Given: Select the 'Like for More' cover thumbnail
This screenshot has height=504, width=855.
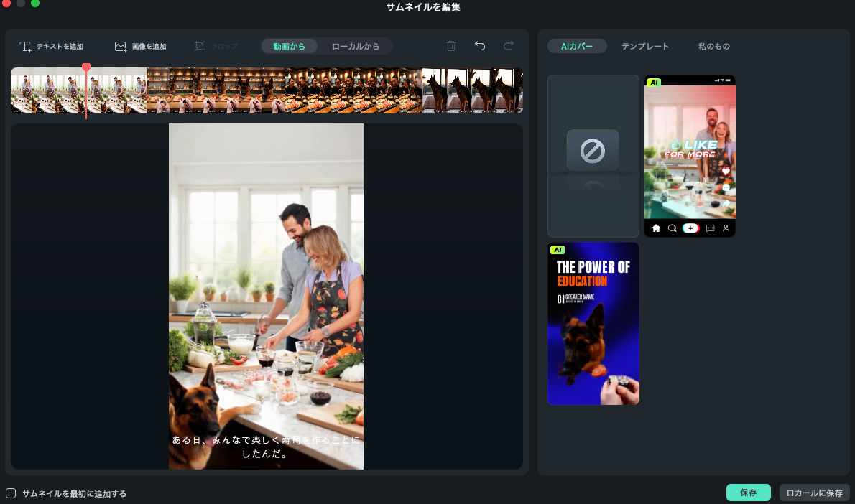Looking at the screenshot, I should [x=689, y=156].
